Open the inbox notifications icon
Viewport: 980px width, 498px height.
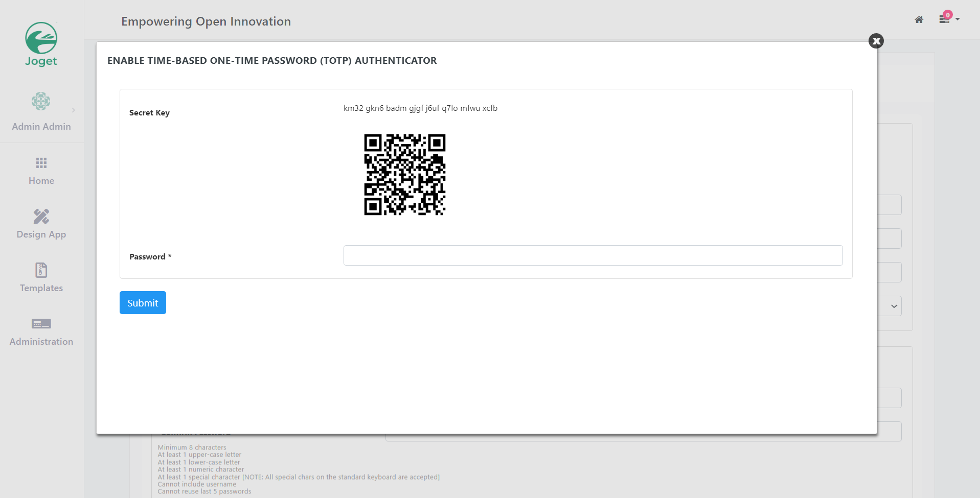pyautogui.click(x=945, y=18)
